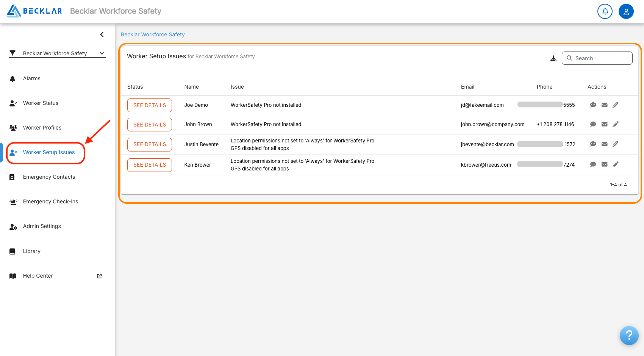The height and width of the screenshot is (356, 644).
Task: Edit Ken Brower's record with the pencil icon
Action: [616, 164]
